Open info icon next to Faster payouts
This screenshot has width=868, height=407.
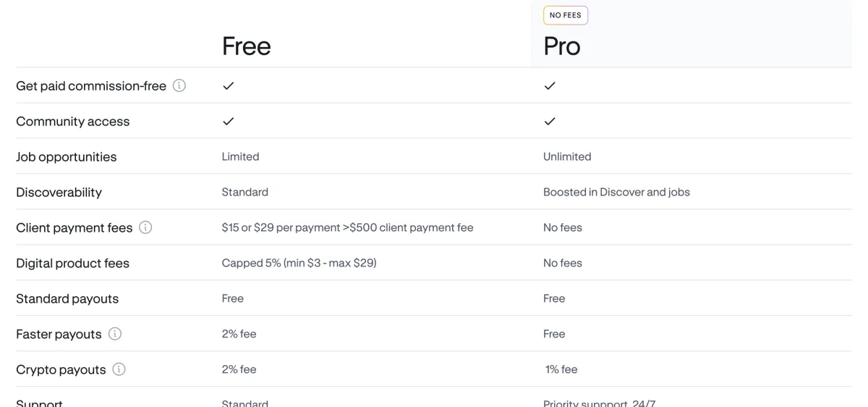(x=115, y=334)
